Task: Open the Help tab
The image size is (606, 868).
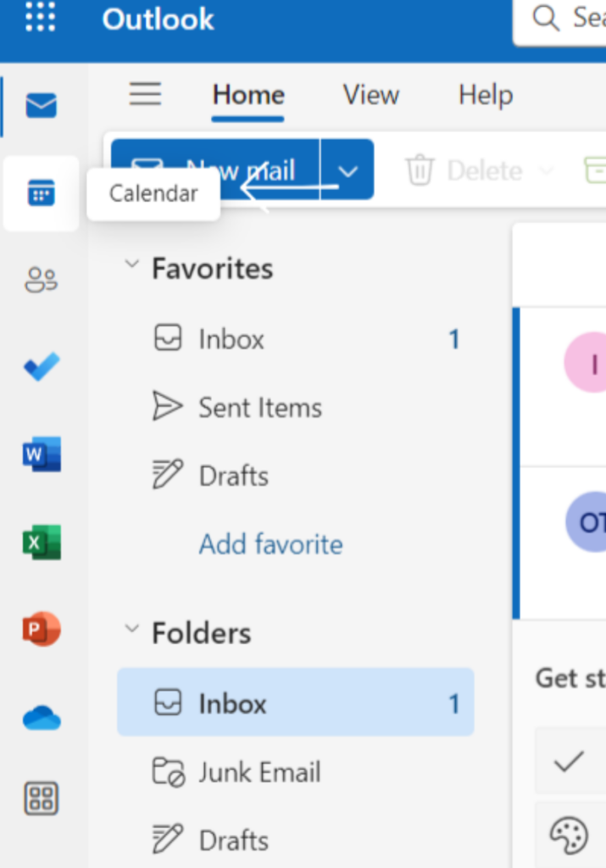Action: click(x=486, y=95)
